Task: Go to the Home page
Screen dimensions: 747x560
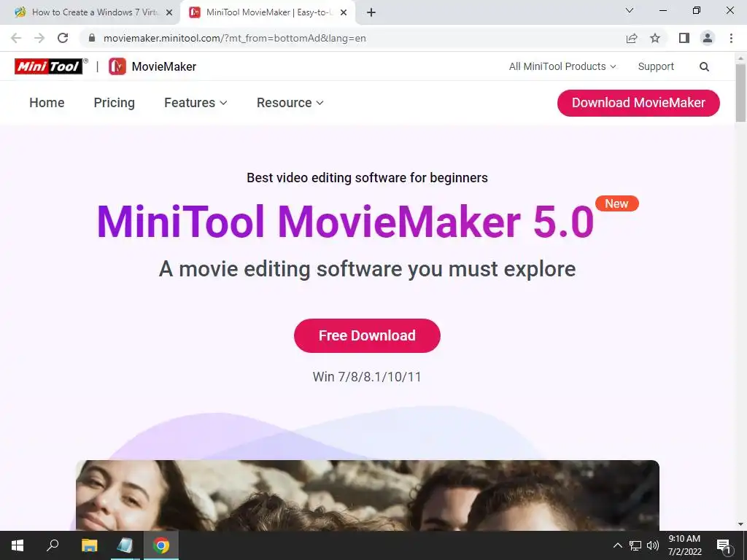Action: click(47, 103)
